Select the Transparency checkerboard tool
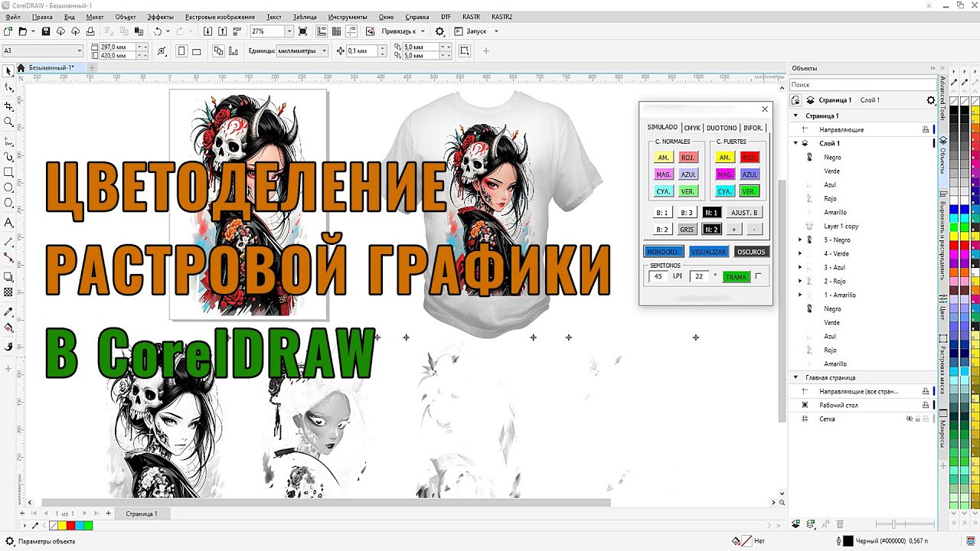This screenshot has height=551, width=980. (x=8, y=292)
